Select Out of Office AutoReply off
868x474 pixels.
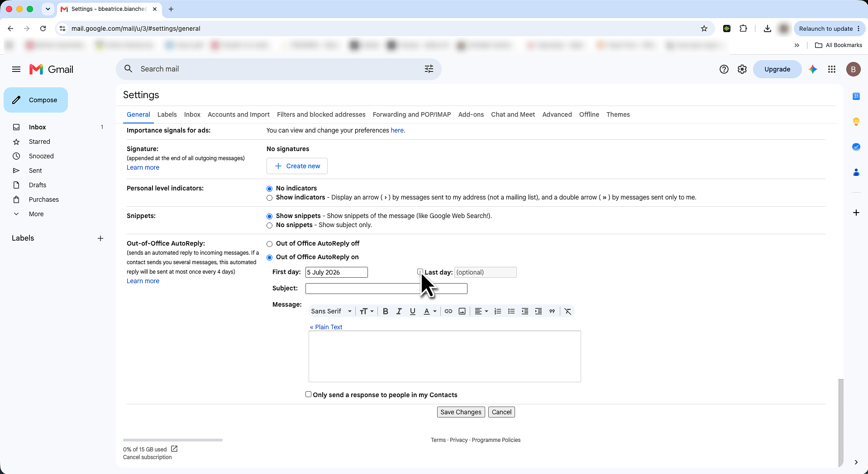tap(270, 244)
